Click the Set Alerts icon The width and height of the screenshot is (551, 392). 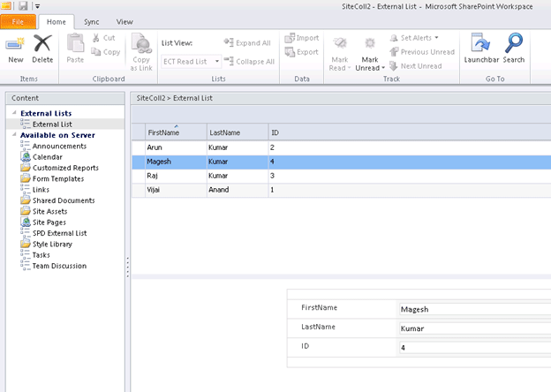[x=394, y=38]
